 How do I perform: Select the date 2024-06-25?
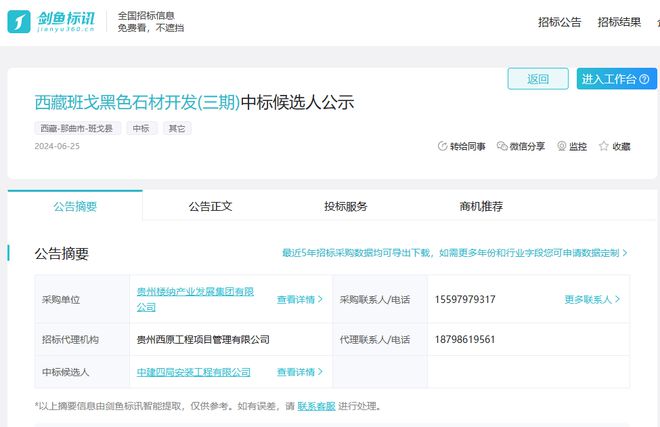pyautogui.click(x=57, y=146)
